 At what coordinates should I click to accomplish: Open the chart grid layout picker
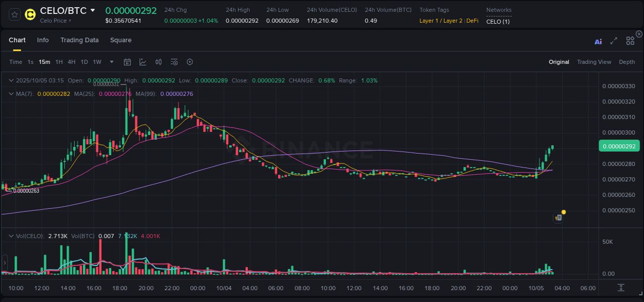(x=630, y=40)
